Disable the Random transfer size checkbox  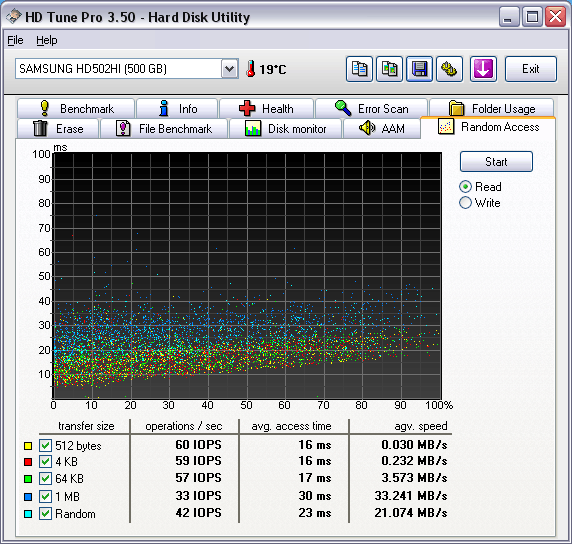coord(45,513)
